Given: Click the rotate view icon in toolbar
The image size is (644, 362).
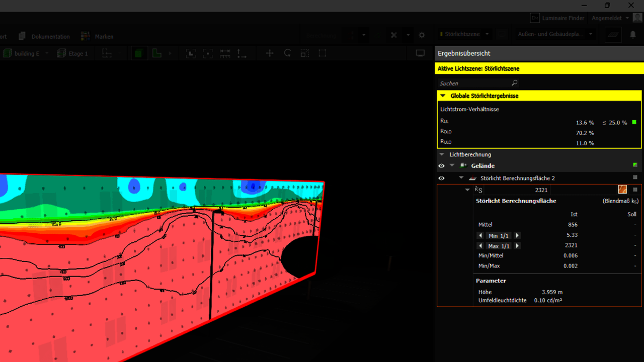Looking at the screenshot, I should click(x=287, y=53).
